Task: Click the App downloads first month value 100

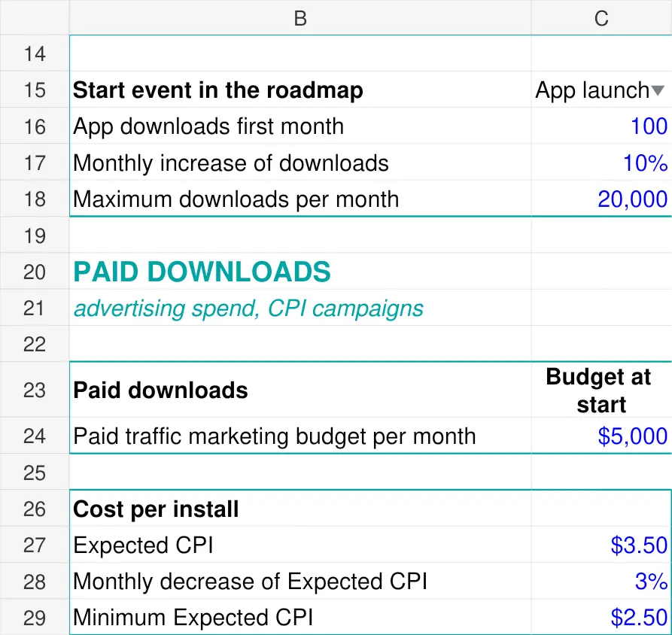Action: click(x=602, y=126)
